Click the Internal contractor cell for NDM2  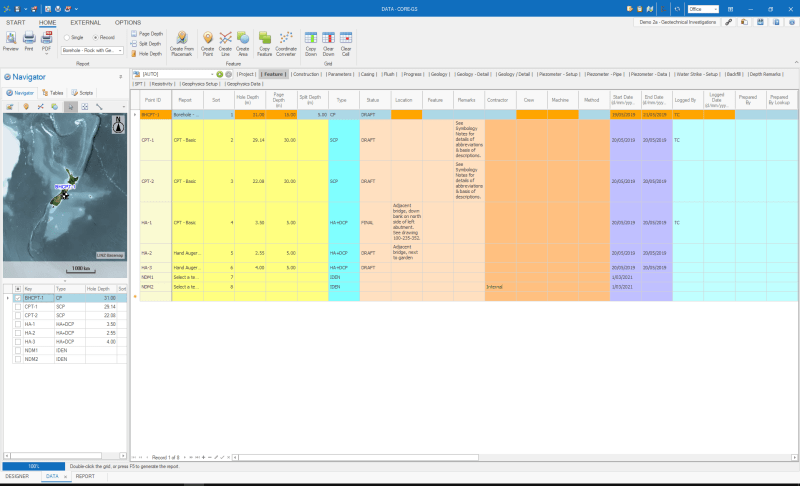click(x=500, y=287)
